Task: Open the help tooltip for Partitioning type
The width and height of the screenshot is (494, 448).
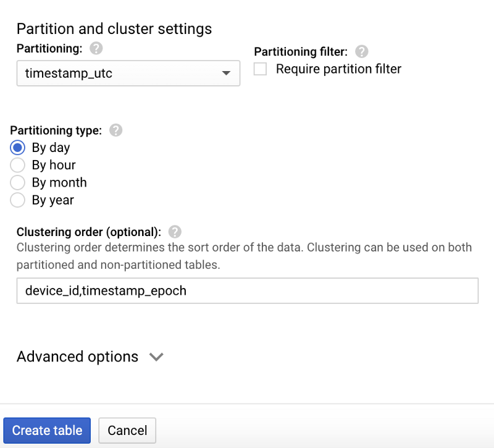Action: point(115,130)
